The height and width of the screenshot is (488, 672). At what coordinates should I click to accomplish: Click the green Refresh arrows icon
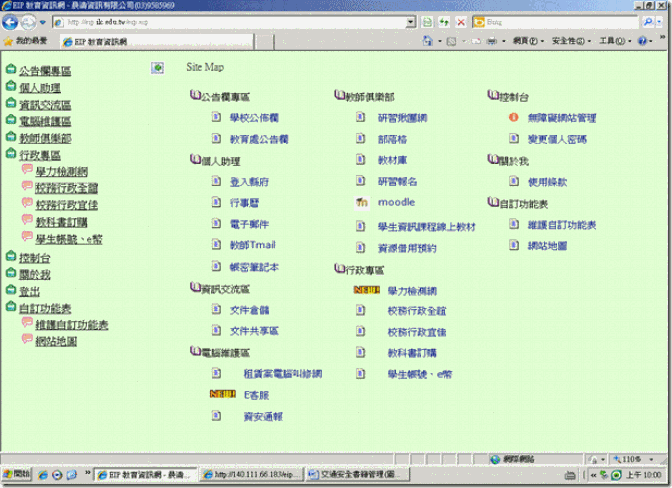tap(444, 22)
